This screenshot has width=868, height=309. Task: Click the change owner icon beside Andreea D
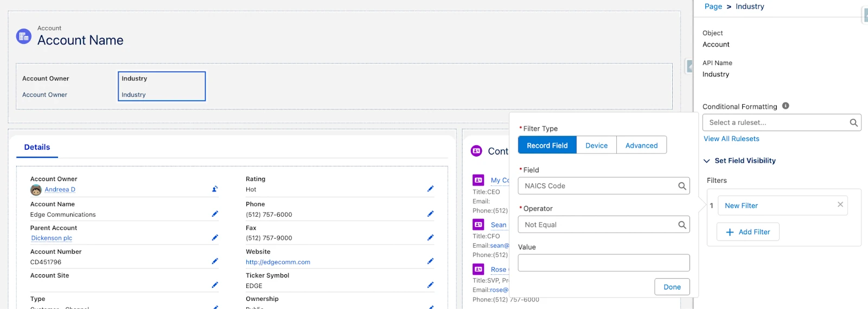(215, 189)
